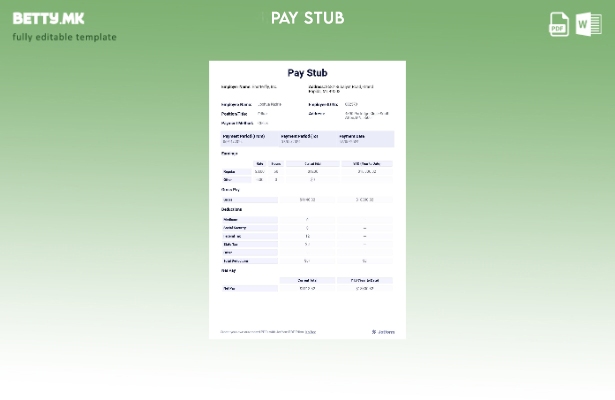Click the Deductions section heading

[232, 209]
